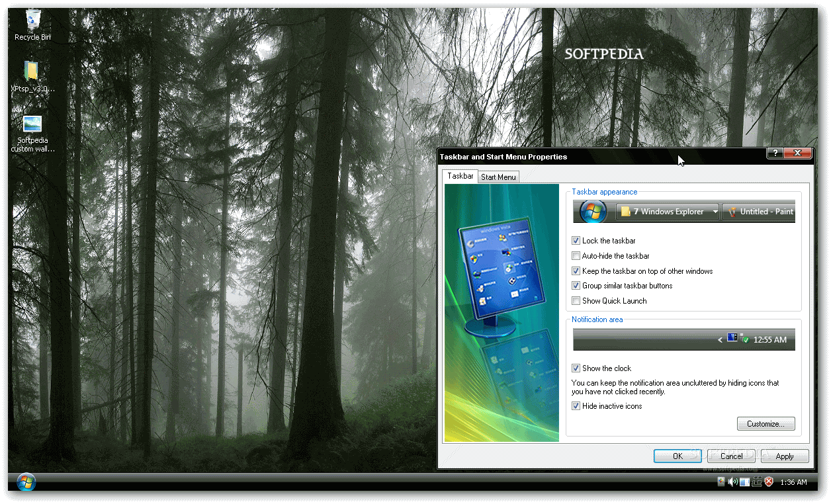831x504 pixels.
Task: Click the help question mark button in dialog title bar
Action: (x=775, y=153)
